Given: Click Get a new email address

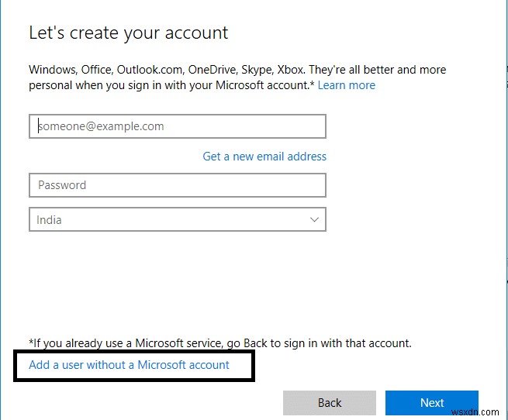Looking at the screenshot, I should [x=264, y=157].
